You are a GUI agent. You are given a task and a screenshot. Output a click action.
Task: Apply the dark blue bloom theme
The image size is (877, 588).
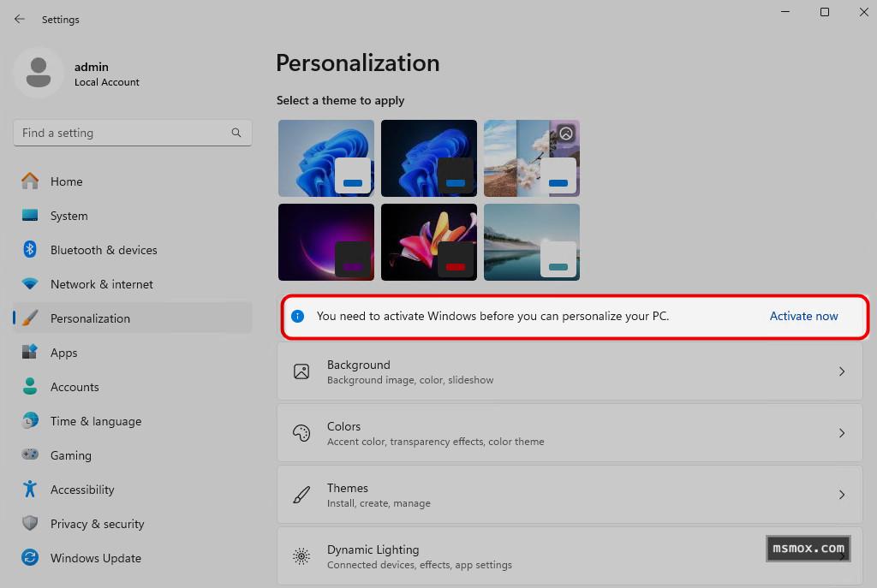(428, 158)
